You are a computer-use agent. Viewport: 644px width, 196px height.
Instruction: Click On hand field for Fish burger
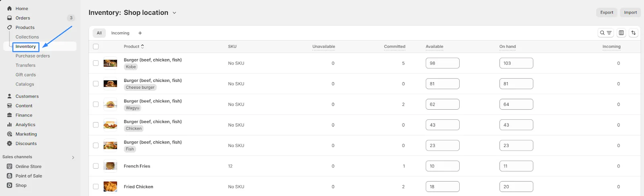click(516, 145)
